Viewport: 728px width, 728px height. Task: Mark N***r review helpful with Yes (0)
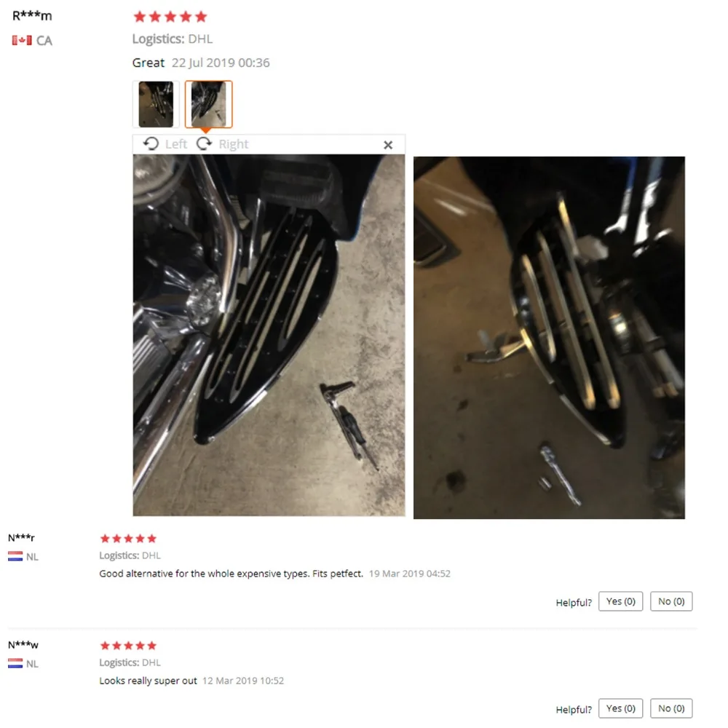click(621, 601)
